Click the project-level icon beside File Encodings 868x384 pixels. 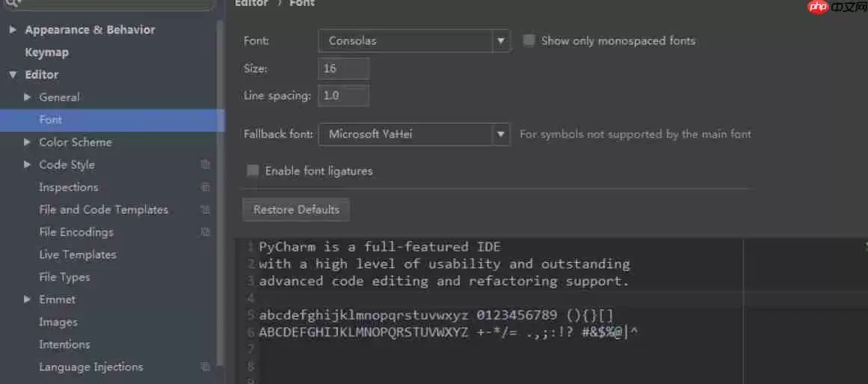click(206, 232)
